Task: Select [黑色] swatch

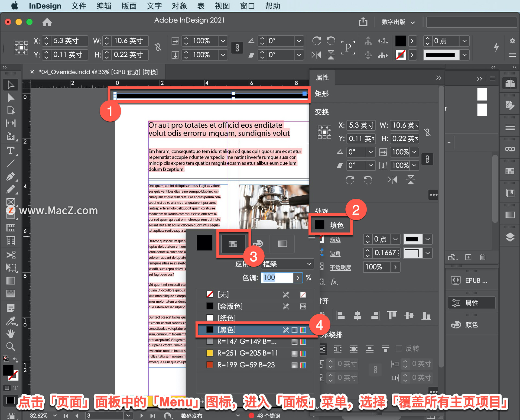Action: tap(256, 329)
